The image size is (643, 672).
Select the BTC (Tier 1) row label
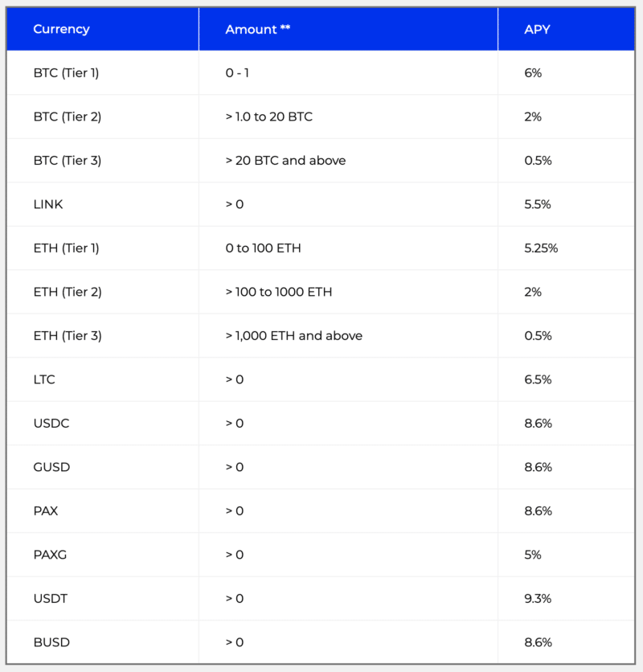pos(66,73)
